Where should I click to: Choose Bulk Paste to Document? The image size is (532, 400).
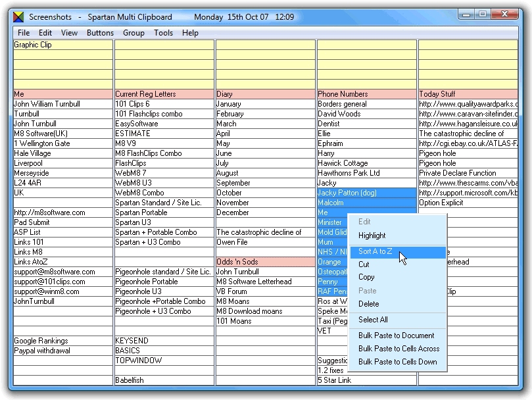[x=398, y=336]
